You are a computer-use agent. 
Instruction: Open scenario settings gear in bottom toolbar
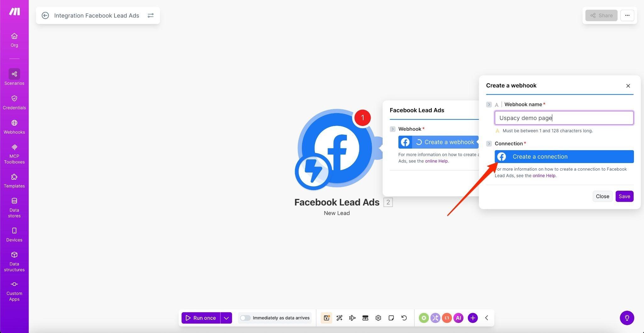[378, 318]
